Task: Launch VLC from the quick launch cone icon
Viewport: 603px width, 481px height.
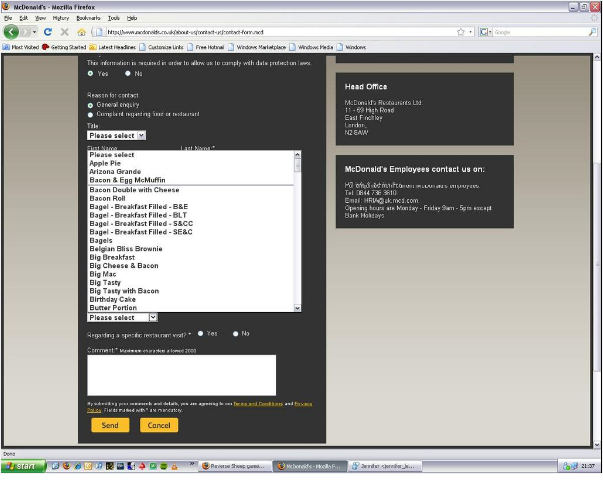Action: coord(174,467)
